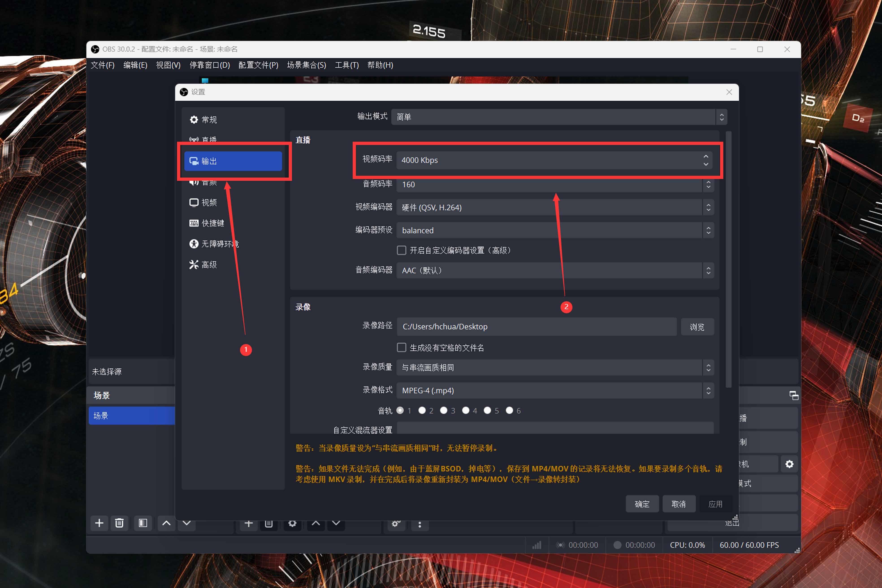The image size is (882, 588).
Task: Open the 无障碍环境 accessibility category
Action: point(233,244)
